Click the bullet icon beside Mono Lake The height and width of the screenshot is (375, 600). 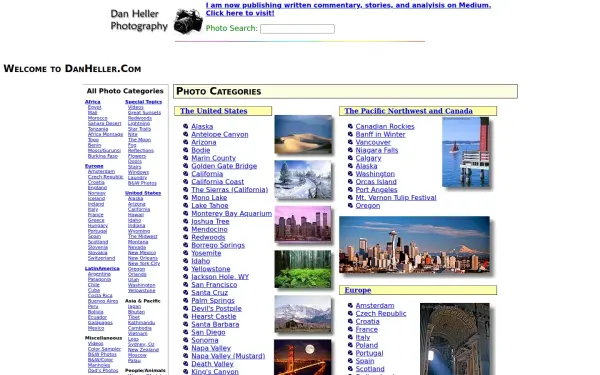click(186, 197)
